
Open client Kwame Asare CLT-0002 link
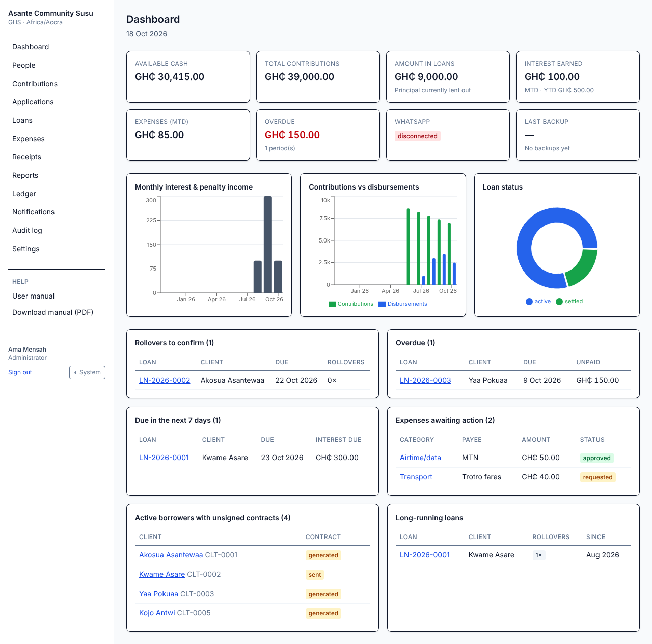click(162, 574)
